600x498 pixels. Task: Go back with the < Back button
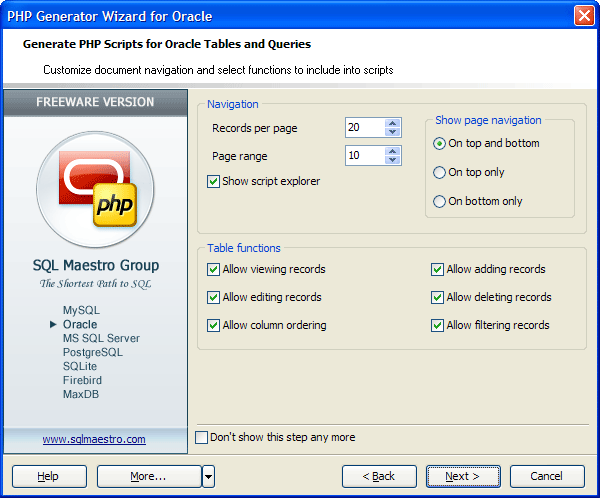[x=379, y=477]
